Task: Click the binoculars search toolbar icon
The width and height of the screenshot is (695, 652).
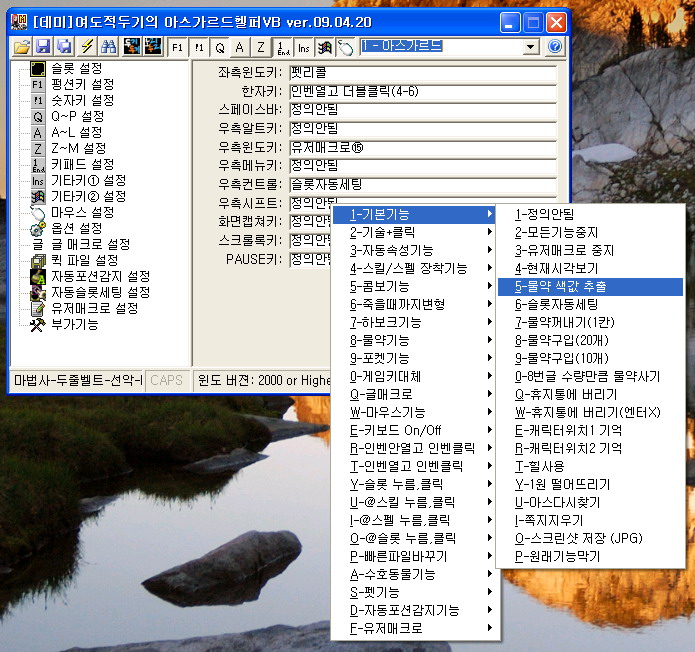Action: coord(108,47)
